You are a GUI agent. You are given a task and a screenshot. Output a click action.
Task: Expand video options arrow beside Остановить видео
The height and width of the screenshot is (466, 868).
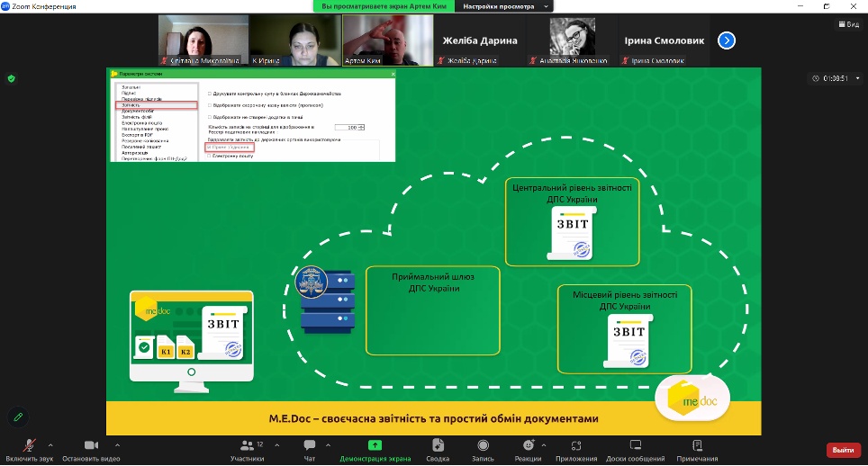[117, 445]
